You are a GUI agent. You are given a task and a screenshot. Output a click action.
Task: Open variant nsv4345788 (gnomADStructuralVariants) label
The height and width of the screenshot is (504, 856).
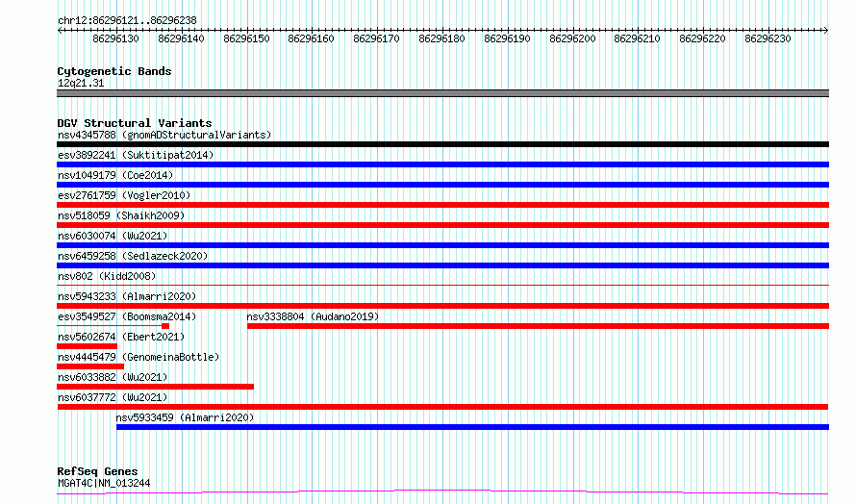(164, 135)
